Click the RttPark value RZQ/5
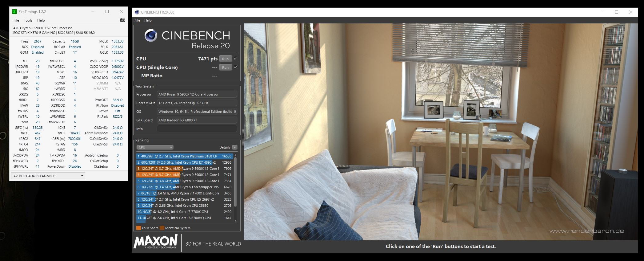644x261 pixels. (x=118, y=116)
